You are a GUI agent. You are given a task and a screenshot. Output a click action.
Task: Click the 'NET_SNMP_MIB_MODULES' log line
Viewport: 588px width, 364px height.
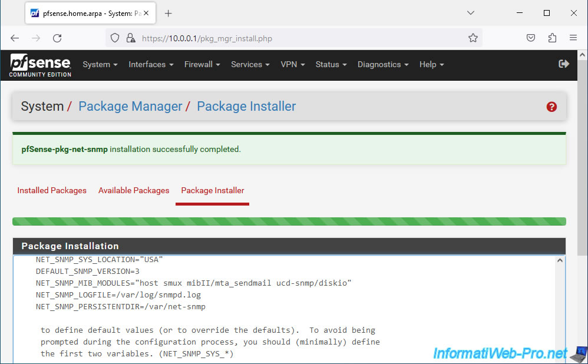point(193,283)
